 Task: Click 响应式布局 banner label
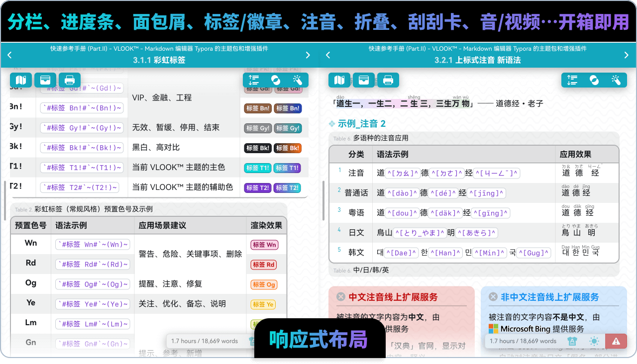[318, 339]
